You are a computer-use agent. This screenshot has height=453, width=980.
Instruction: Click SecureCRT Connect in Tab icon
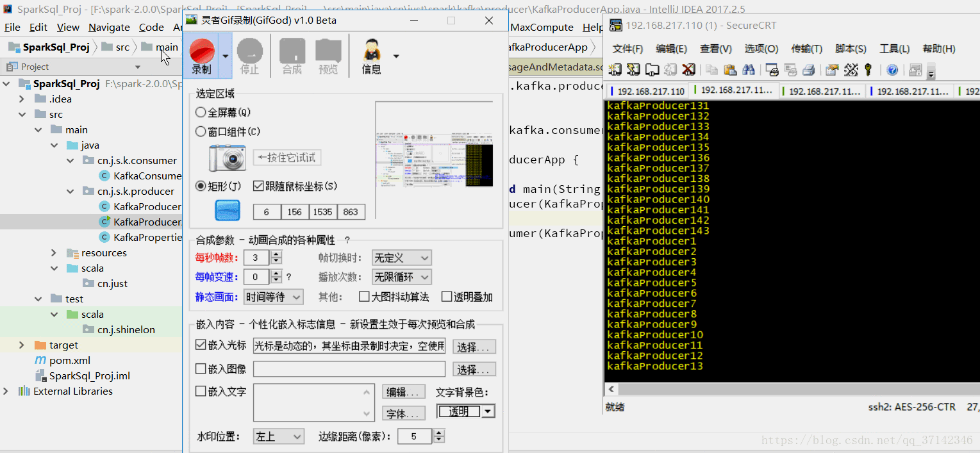(652, 70)
